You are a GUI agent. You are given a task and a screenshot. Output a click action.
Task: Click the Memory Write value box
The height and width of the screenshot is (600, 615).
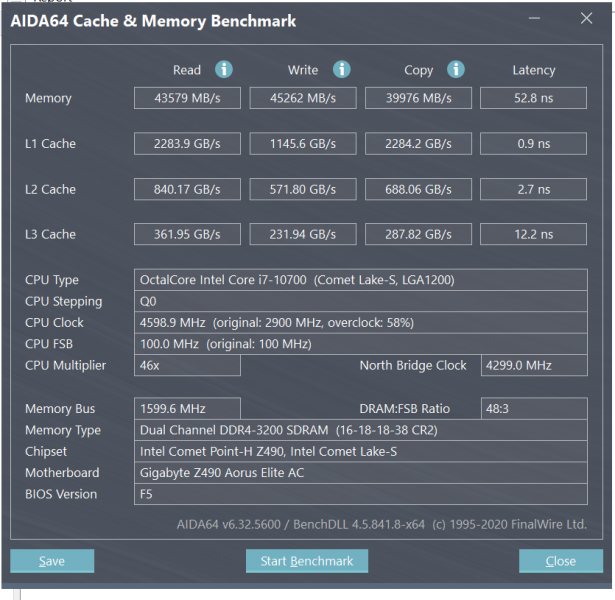(303, 98)
